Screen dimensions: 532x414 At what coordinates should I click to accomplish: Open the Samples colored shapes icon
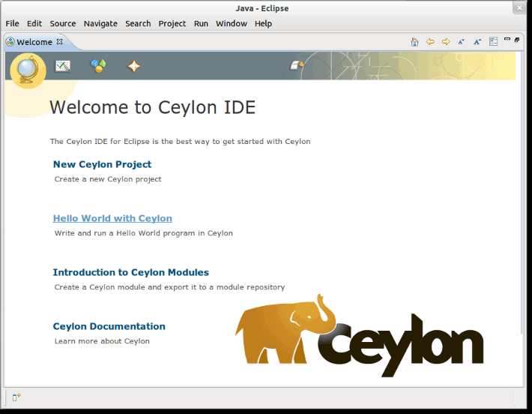[x=98, y=65]
